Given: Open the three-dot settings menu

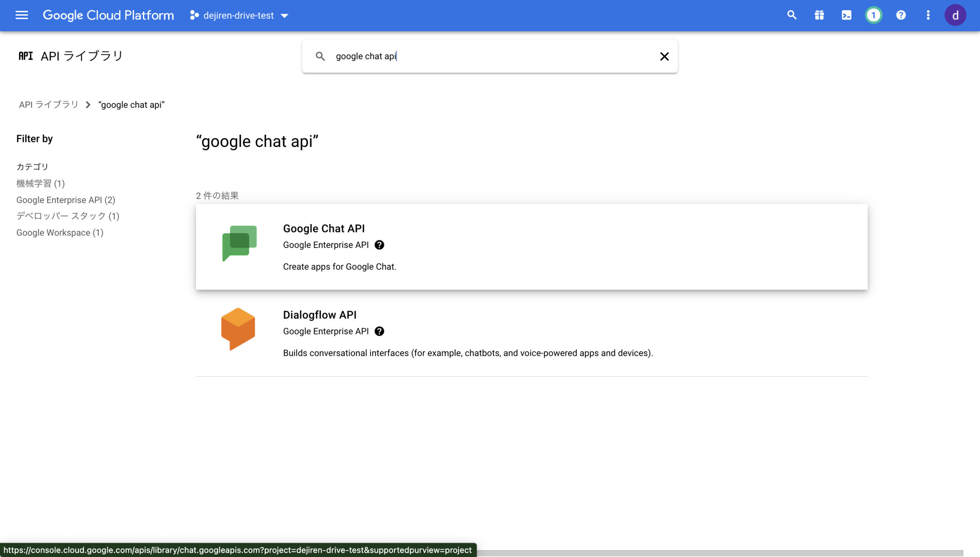Looking at the screenshot, I should (928, 15).
